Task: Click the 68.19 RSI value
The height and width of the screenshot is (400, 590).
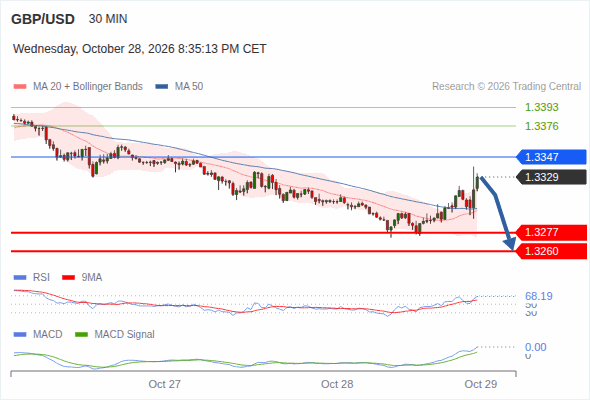Action: coord(539,296)
